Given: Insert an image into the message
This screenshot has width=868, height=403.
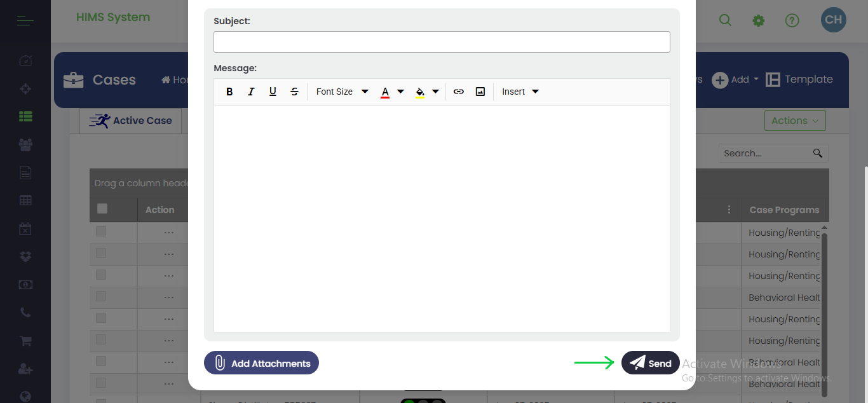Looking at the screenshot, I should pos(480,92).
